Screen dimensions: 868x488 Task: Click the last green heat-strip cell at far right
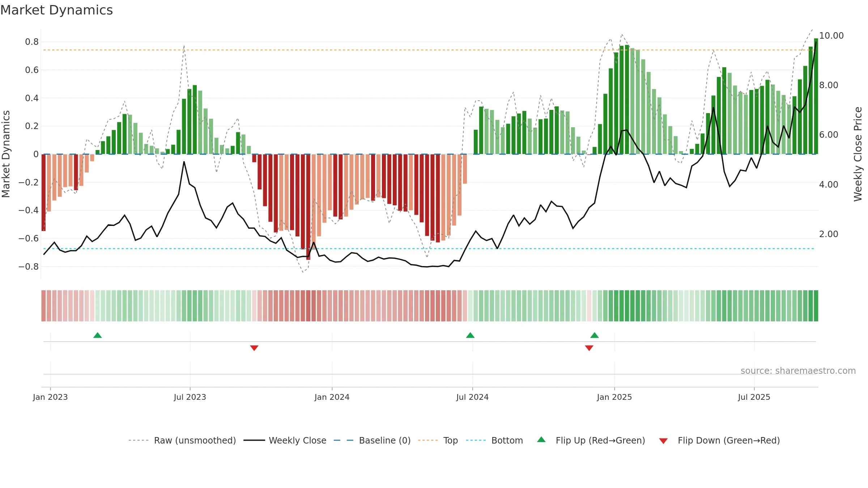[x=816, y=306]
